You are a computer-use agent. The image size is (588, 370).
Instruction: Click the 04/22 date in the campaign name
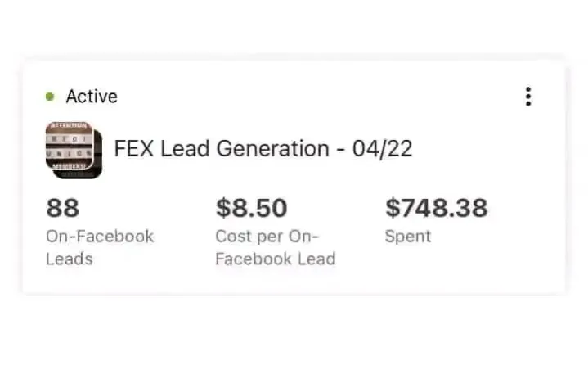point(382,149)
